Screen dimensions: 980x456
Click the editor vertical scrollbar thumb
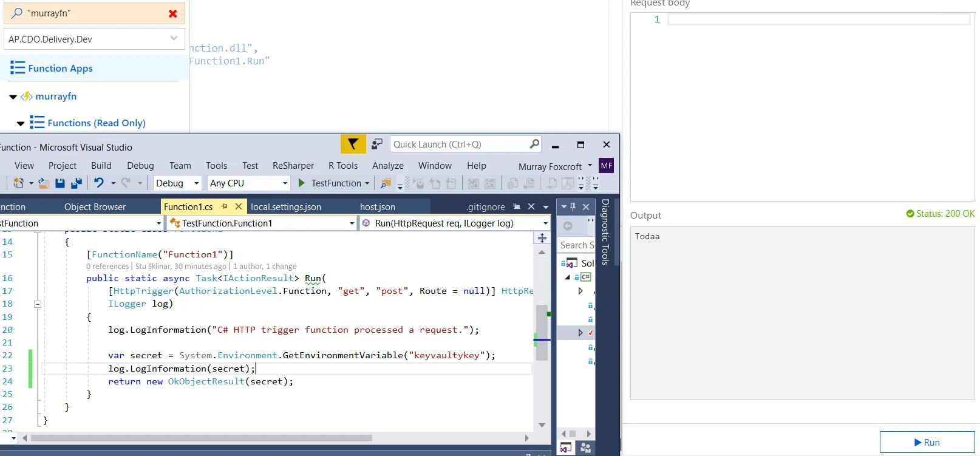[542, 332]
